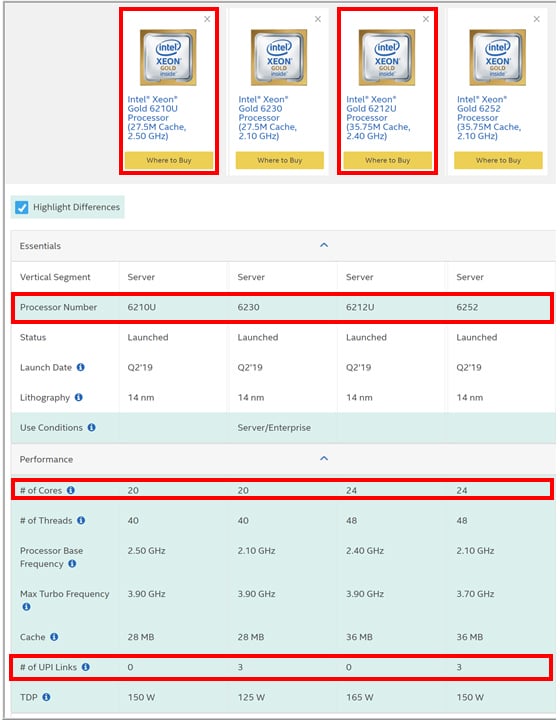Viewport: 560px width, 720px height.
Task: Remove Gold 6212U from comparison
Action: tap(426, 19)
